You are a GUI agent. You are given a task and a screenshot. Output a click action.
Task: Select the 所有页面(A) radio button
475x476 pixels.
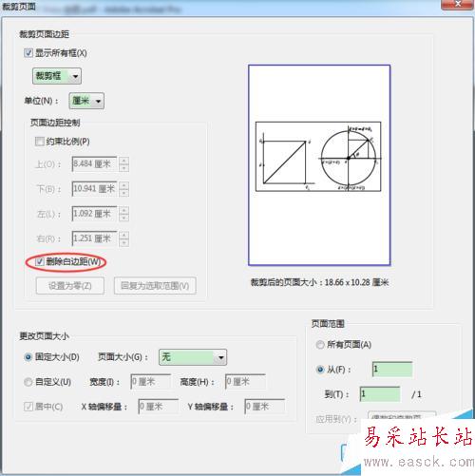click(x=320, y=345)
